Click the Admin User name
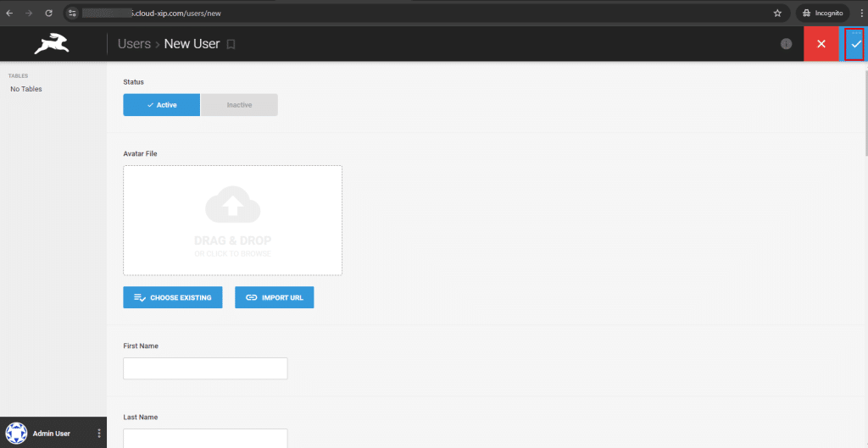868x448 pixels. tap(52, 434)
